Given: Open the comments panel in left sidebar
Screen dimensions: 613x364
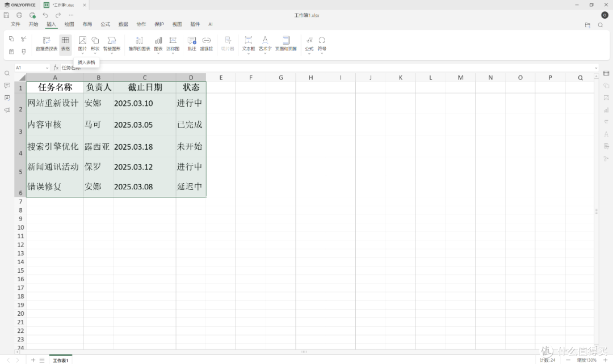Looking at the screenshot, I should coord(7,86).
